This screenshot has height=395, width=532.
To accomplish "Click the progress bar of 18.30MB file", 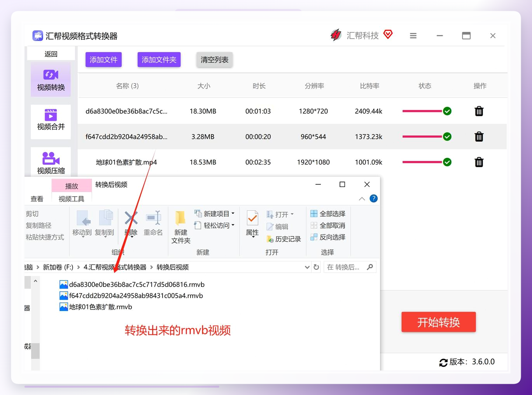I will 422,111.
